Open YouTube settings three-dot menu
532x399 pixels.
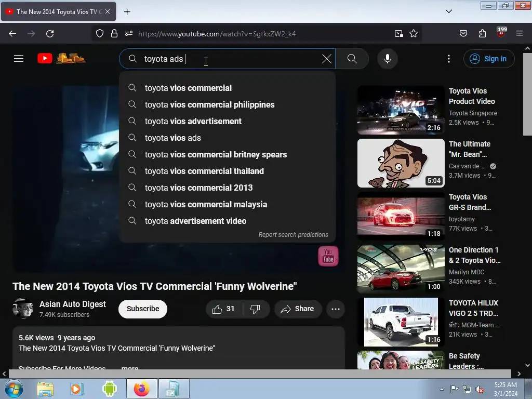[x=448, y=59]
